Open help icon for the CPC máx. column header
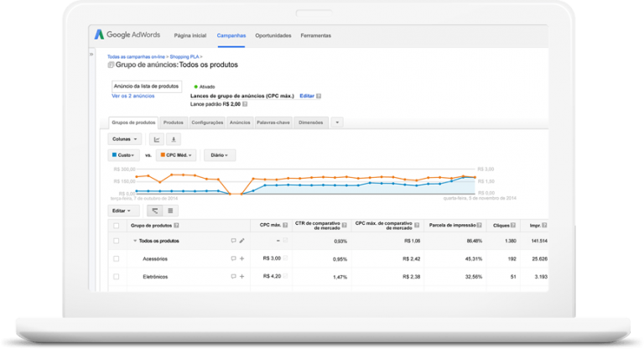Viewport: 644px width, 349px height. [x=285, y=226]
